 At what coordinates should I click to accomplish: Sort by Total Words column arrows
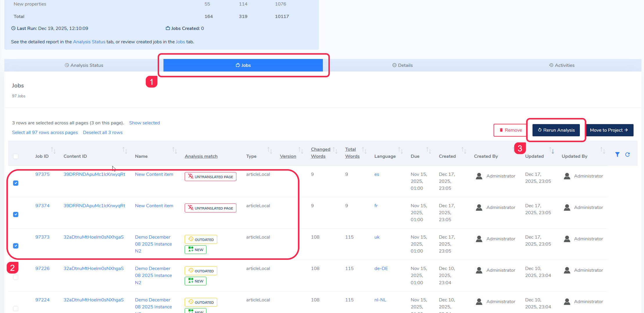[x=364, y=150]
